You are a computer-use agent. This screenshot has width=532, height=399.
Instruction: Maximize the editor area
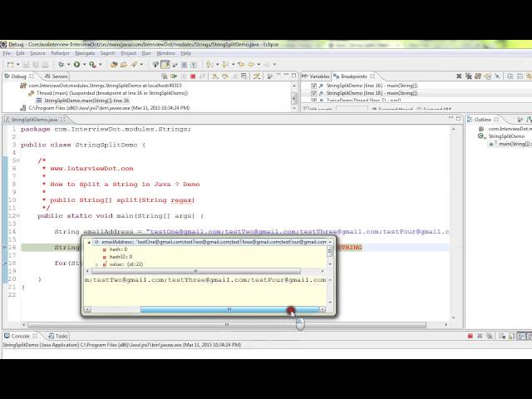coord(458,118)
